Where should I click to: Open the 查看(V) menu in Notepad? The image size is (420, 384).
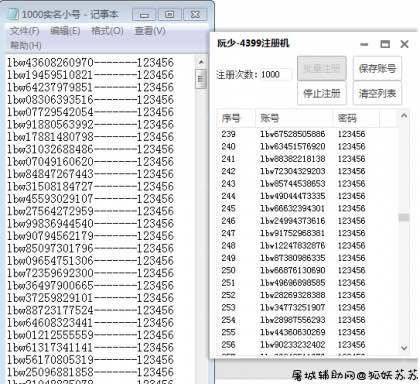pos(150,31)
